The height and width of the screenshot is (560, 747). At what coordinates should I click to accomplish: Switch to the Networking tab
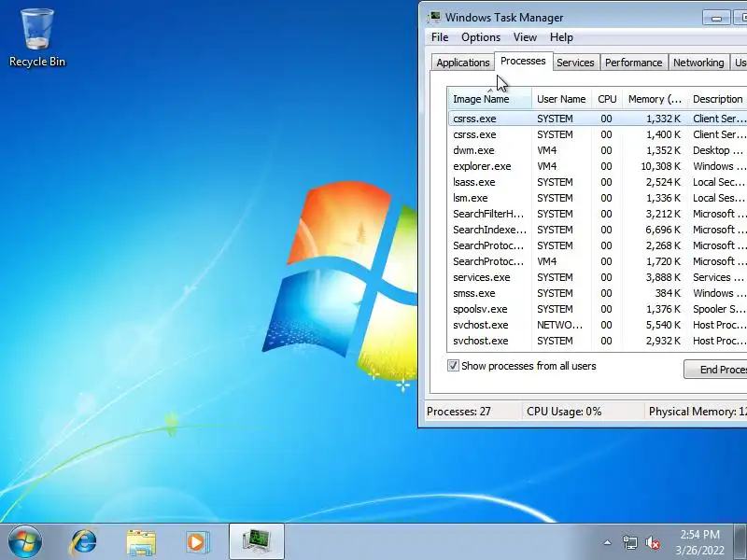698,63
